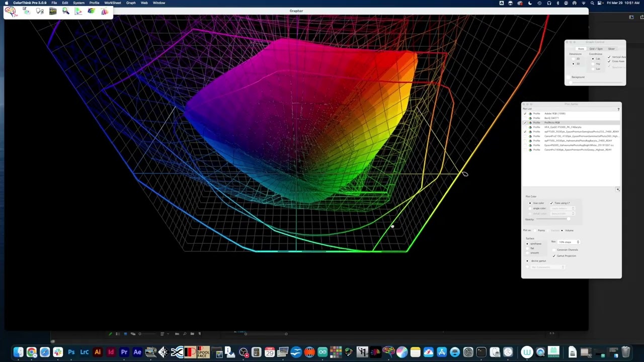This screenshot has height=362, width=644.
Task: Check the BenQ SW271 profile checkbox
Action: [x=525, y=118]
